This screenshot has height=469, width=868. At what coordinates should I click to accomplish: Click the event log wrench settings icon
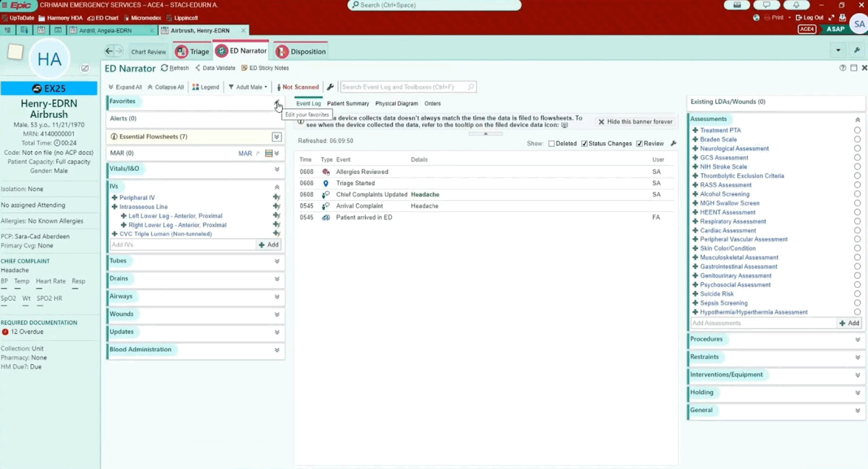[x=673, y=143]
